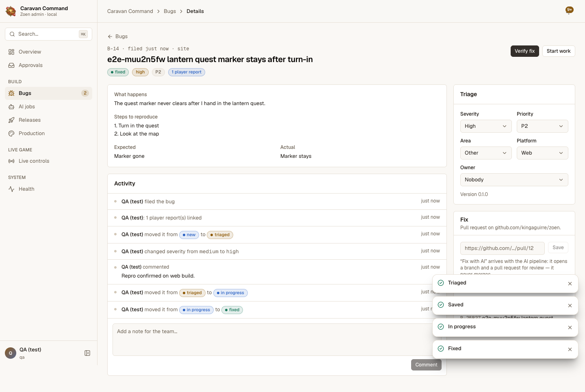Click the Verify fix button
The height and width of the screenshot is (392, 585).
point(524,51)
